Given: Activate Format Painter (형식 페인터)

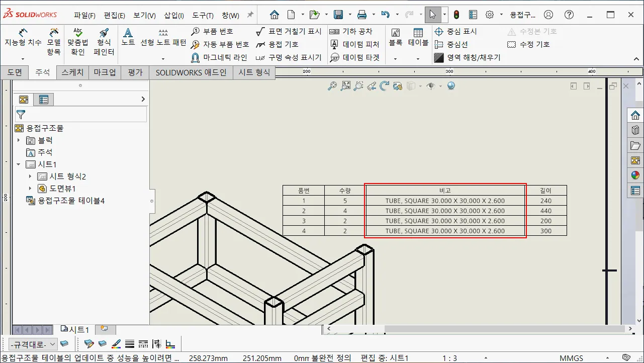Looking at the screenshot, I should [104, 41].
